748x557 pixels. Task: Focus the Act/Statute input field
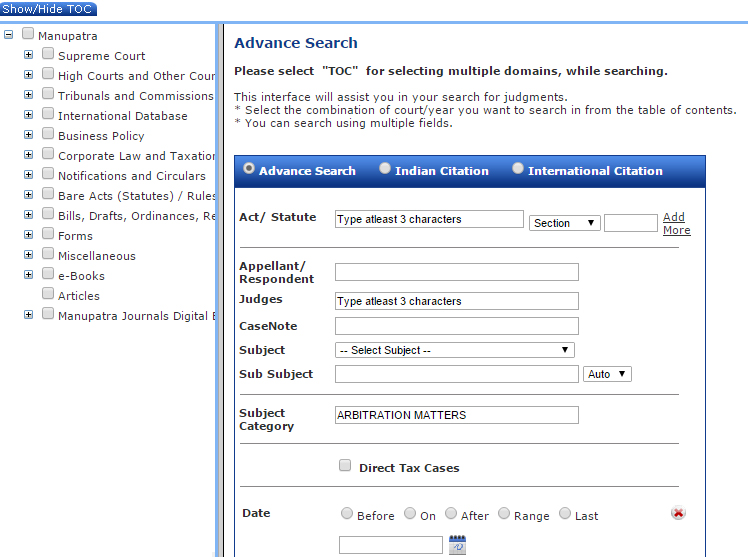[x=429, y=219]
